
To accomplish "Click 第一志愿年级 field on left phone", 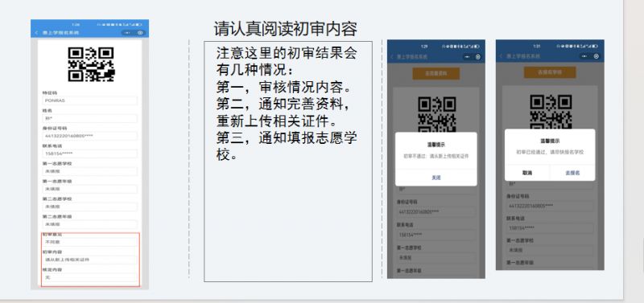I will point(89,189).
